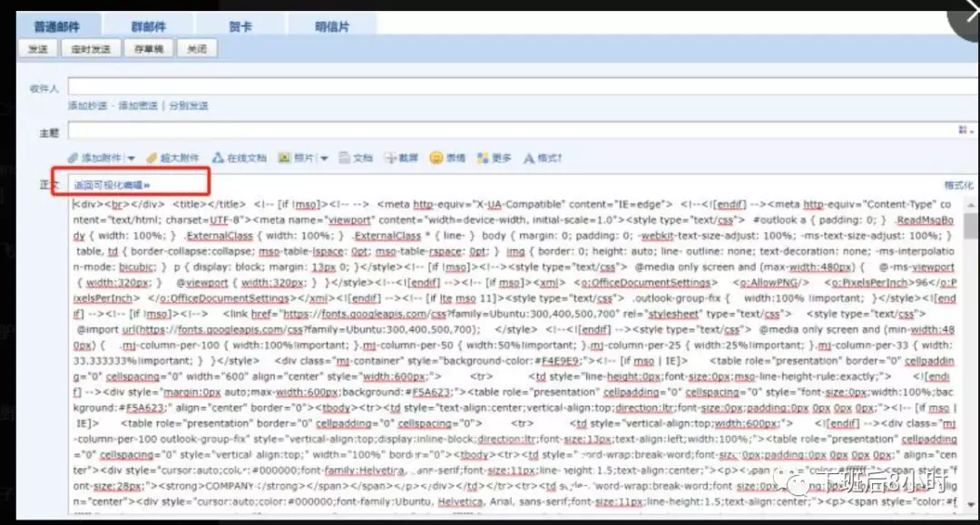This screenshot has height=525, width=980.
Task: Click the 返回可视化编辑 link
Action: [x=109, y=180]
